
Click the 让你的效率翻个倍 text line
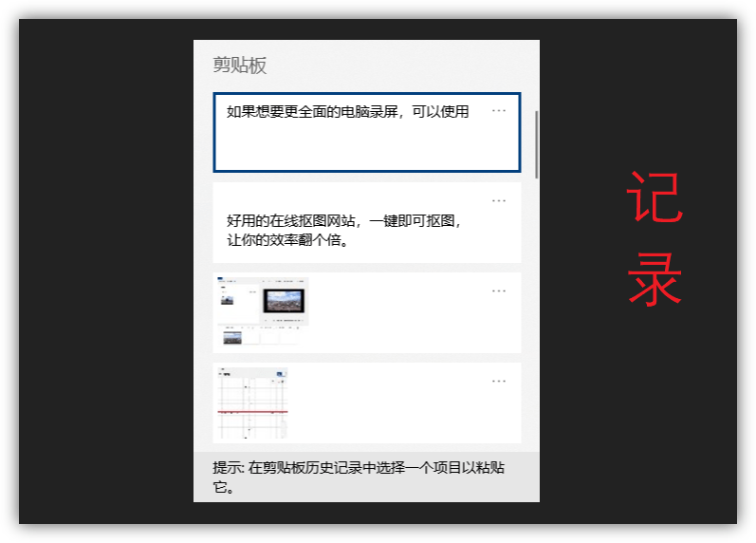click(x=287, y=240)
